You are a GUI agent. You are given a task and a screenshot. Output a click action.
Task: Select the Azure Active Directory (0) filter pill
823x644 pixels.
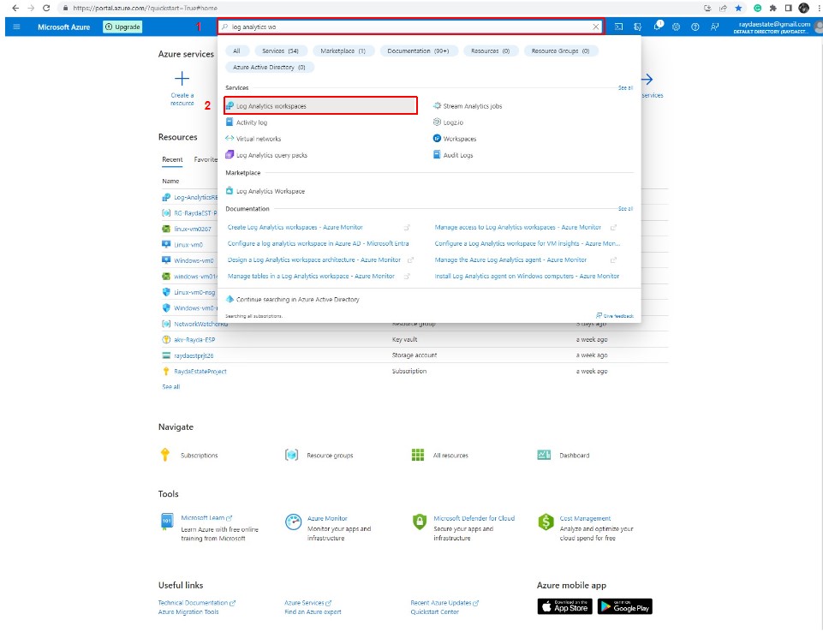[x=269, y=67]
